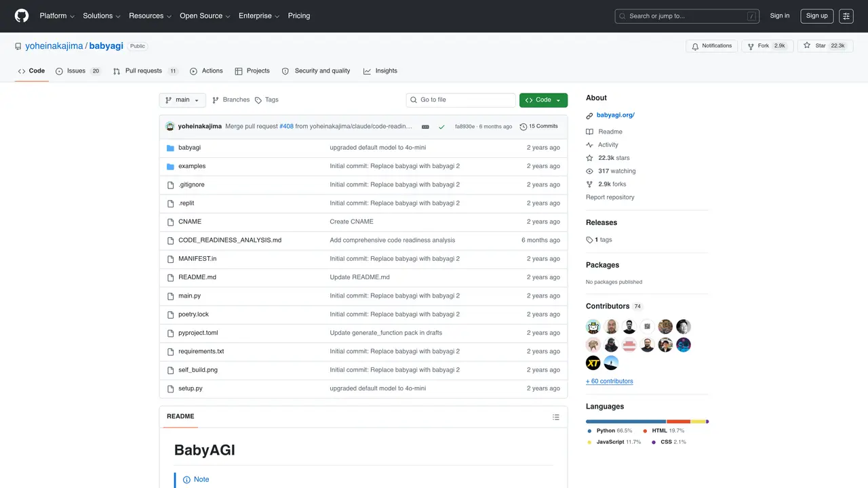
Task: Open the Resources dropdown
Action: pos(150,16)
